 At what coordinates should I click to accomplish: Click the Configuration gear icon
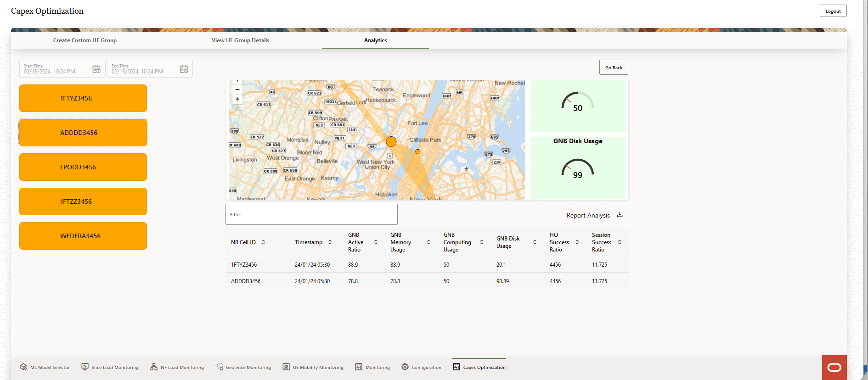pos(405,367)
